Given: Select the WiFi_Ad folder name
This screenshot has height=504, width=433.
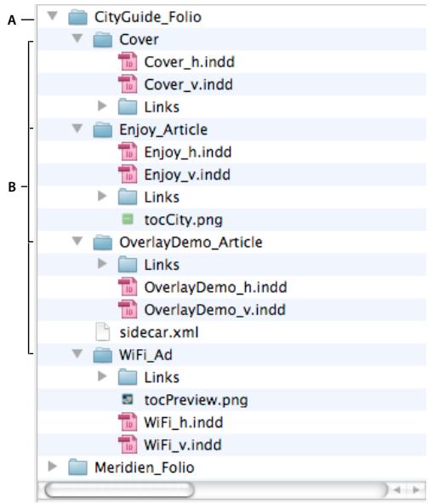Looking at the screenshot, I should pos(145,355).
